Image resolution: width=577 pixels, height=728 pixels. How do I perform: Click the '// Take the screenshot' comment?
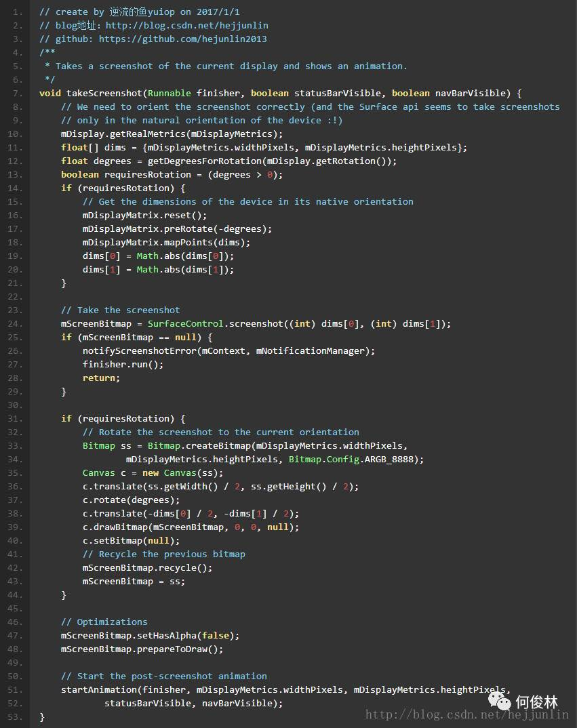pyautogui.click(x=120, y=310)
